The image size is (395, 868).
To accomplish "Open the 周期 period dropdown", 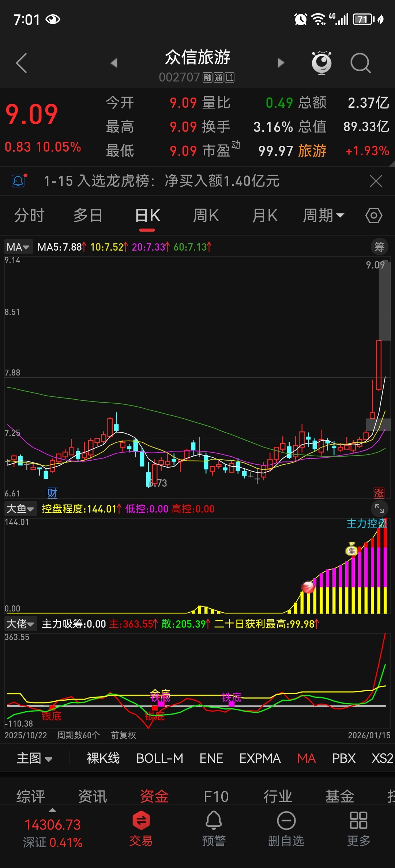I will [x=323, y=216].
